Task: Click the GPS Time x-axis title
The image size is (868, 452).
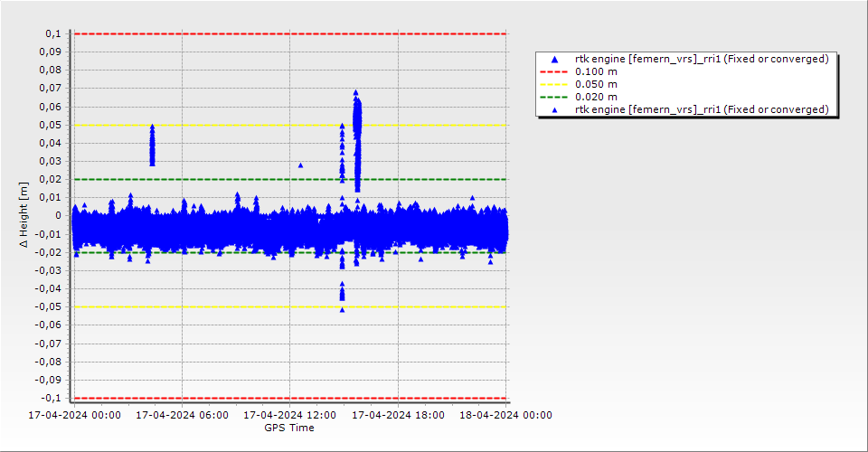Action: (x=289, y=428)
